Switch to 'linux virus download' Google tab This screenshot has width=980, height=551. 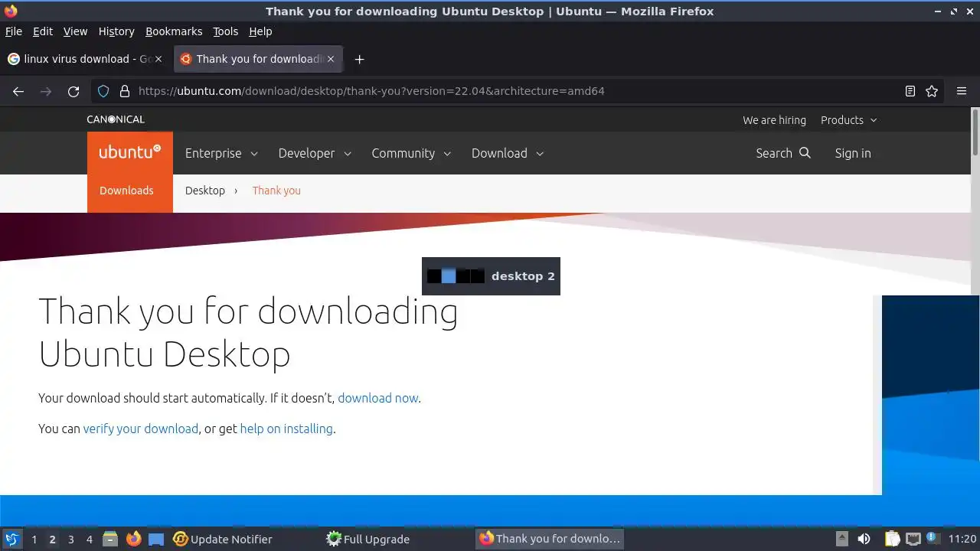coord(84,59)
